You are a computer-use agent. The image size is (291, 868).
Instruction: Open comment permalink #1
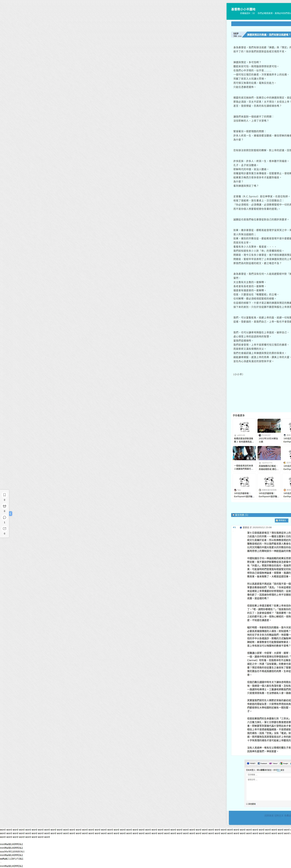tap(234, 527)
